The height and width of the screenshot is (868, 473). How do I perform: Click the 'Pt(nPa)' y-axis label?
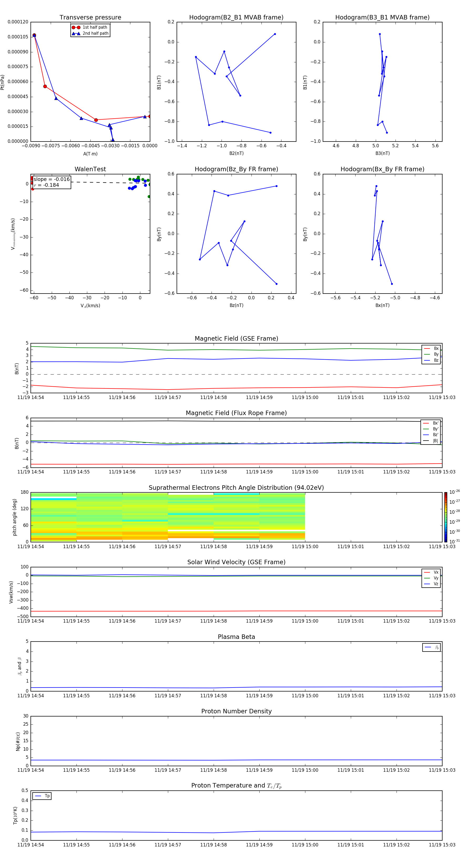(x=3, y=82)
